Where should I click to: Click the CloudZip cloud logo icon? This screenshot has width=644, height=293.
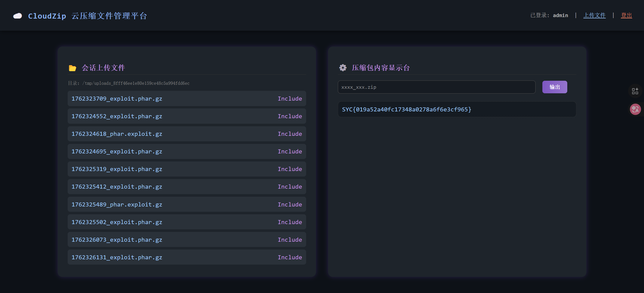point(18,16)
